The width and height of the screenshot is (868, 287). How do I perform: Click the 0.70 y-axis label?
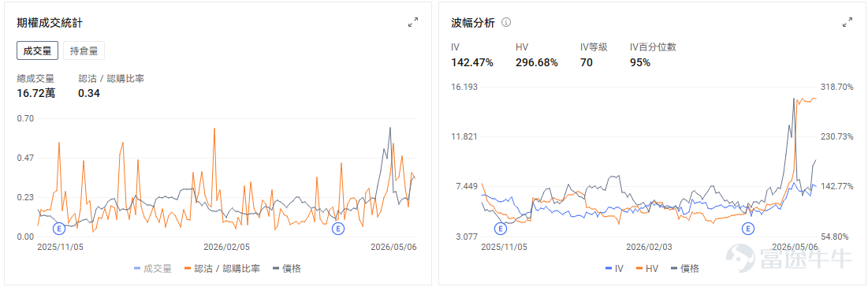point(25,118)
